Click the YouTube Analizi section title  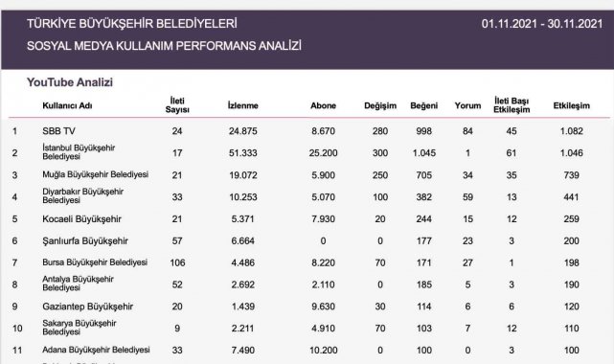tap(70, 82)
